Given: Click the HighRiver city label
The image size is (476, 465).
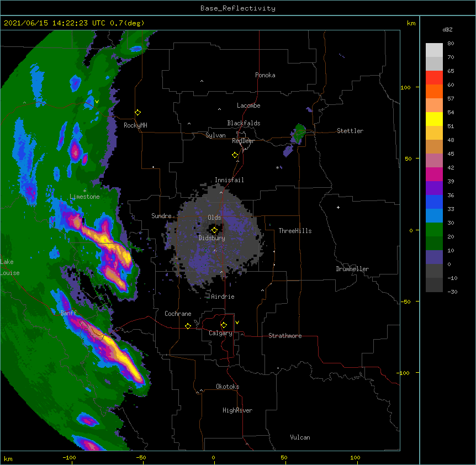Looking at the screenshot, I should tap(237, 410).
